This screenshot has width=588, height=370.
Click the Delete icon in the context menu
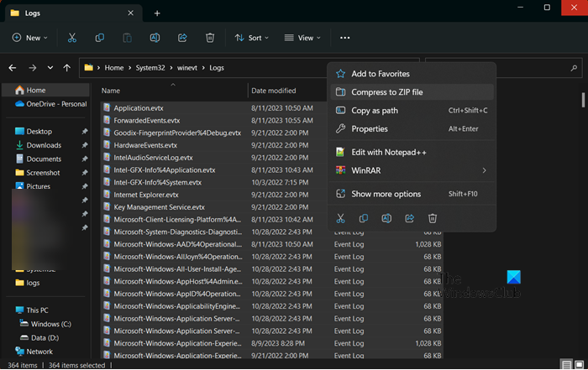433,218
